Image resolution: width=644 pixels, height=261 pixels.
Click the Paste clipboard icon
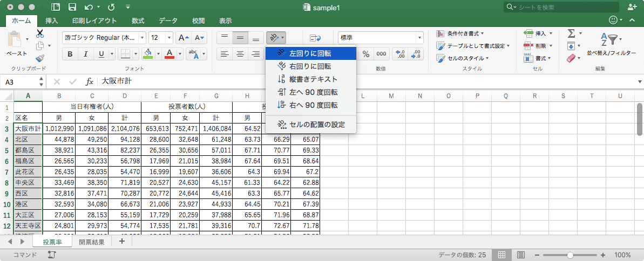pos(15,39)
